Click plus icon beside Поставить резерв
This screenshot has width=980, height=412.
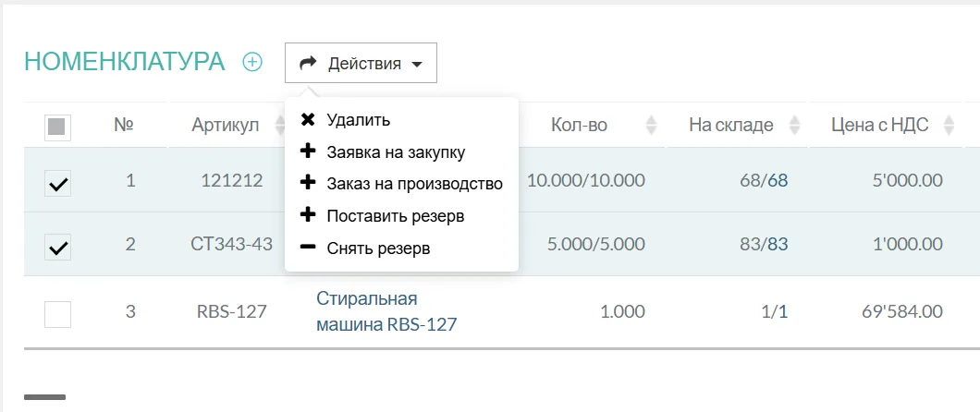[308, 216]
